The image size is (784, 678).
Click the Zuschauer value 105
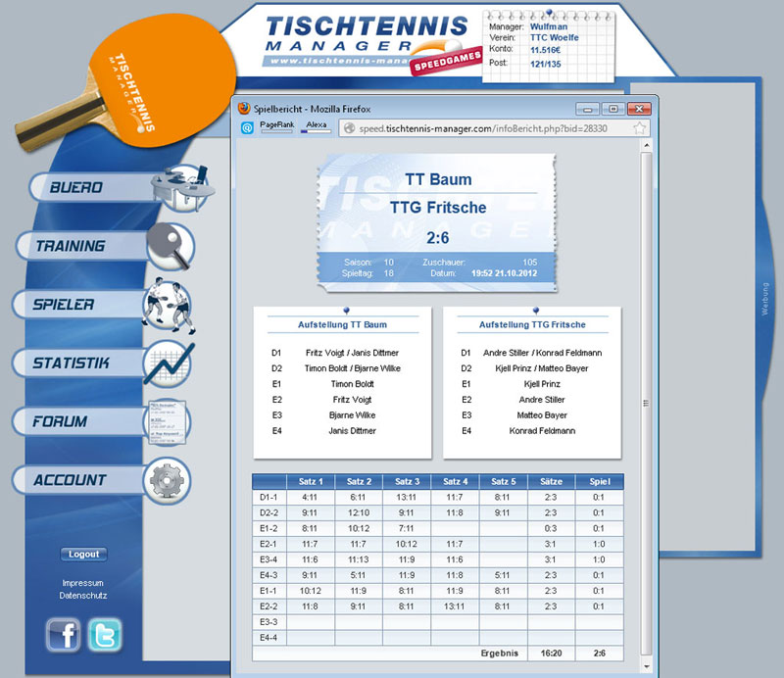pos(530,262)
